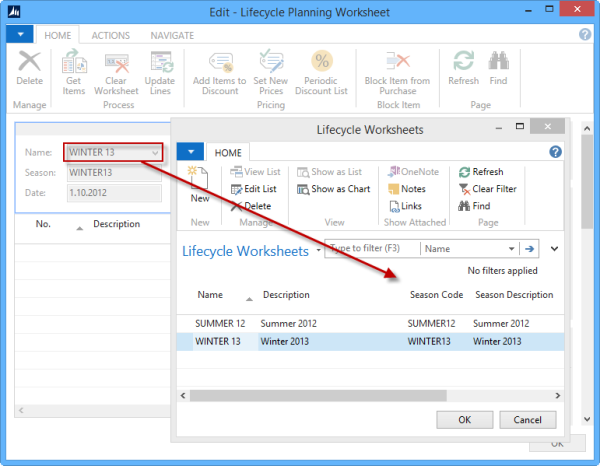Click Description cell Summer 2012
600x466 pixels.
pos(289,324)
